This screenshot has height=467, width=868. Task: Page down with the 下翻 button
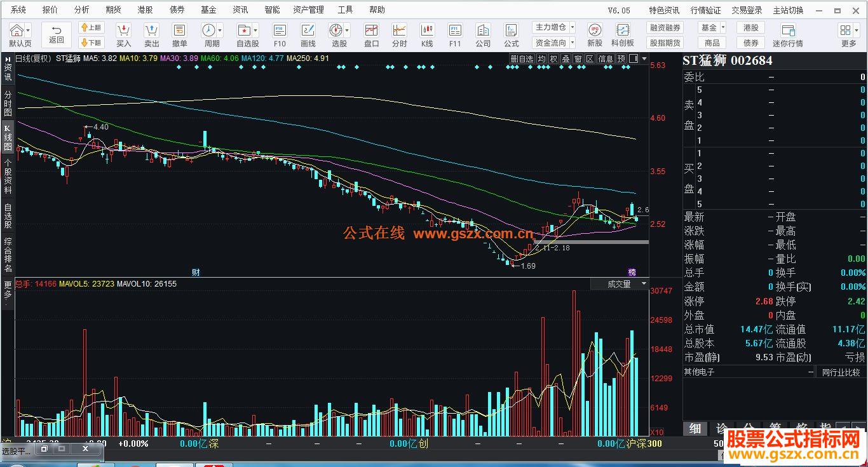pos(92,43)
